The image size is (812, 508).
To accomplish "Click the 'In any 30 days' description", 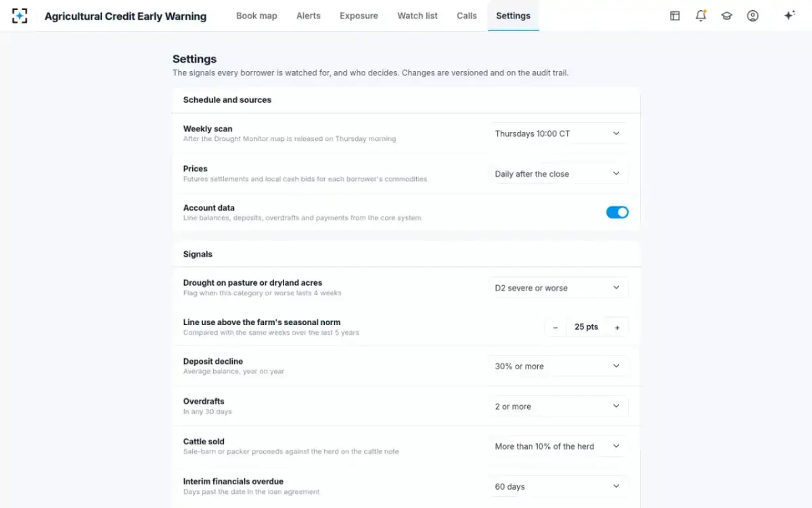I will (208, 412).
